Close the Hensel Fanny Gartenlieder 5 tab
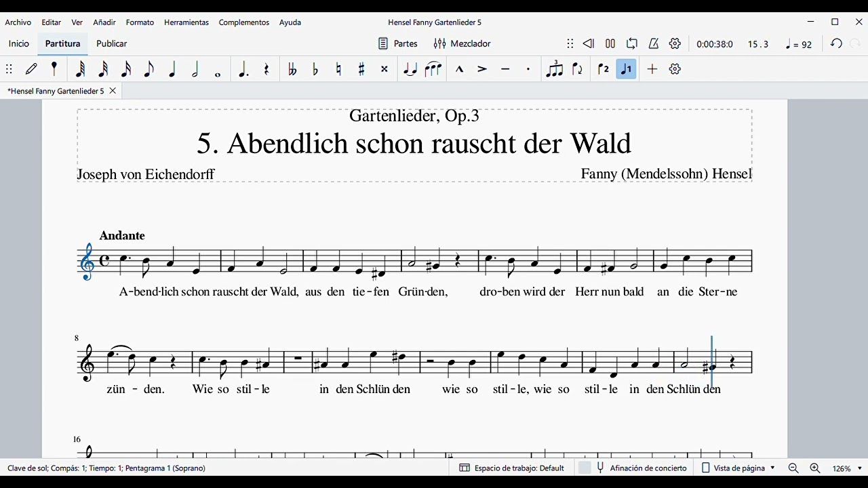The image size is (868, 488). (113, 90)
